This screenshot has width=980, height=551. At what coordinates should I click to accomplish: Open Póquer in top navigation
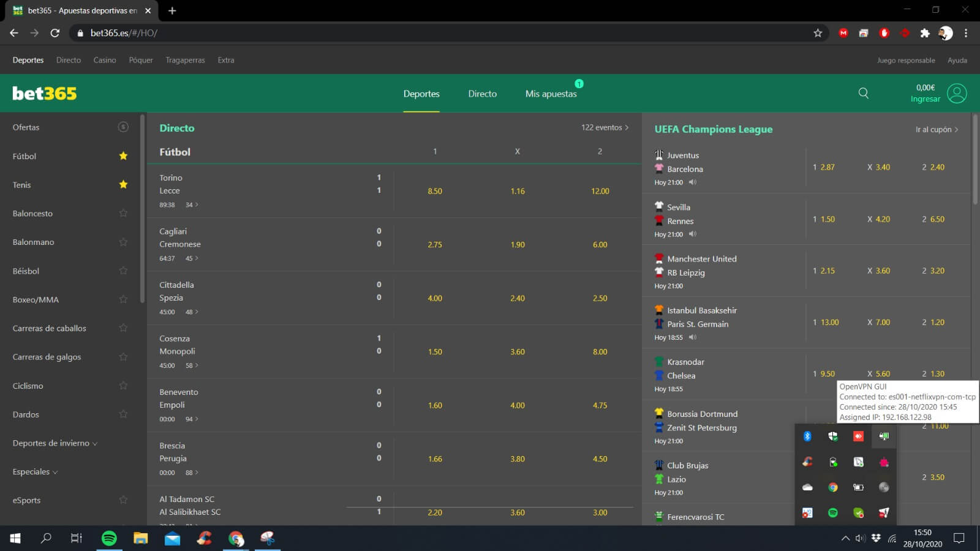click(141, 60)
